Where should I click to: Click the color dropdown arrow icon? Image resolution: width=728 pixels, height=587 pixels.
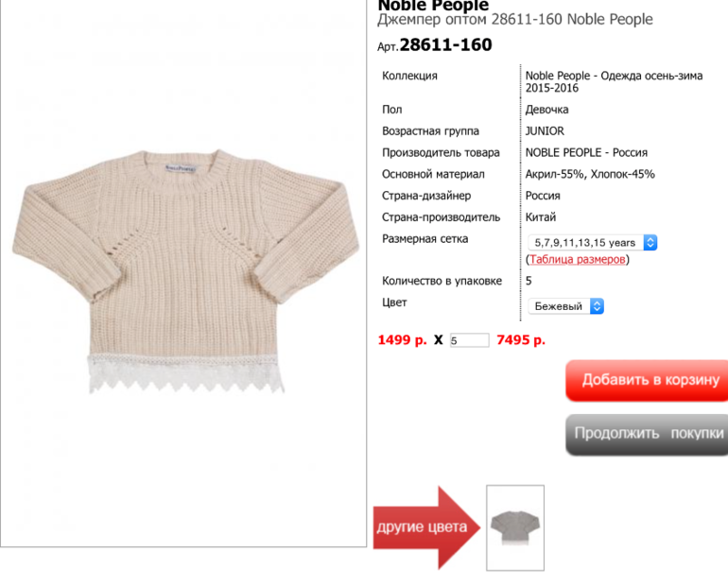click(x=598, y=306)
